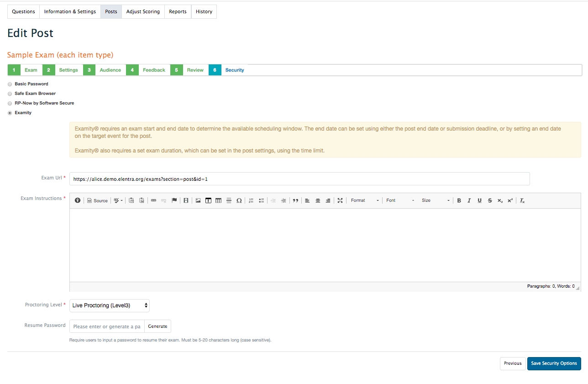The height and width of the screenshot is (384, 588).
Task: Choose Safe Exam Browser security option
Action: (x=10, y=94)
